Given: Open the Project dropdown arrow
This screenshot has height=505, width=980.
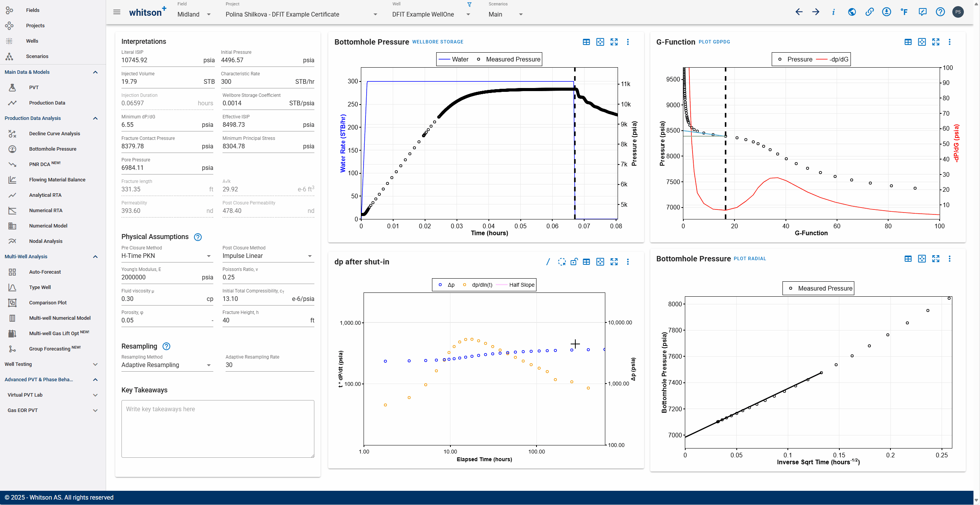Looking at the screenshot, I should (x=375, y=15).
